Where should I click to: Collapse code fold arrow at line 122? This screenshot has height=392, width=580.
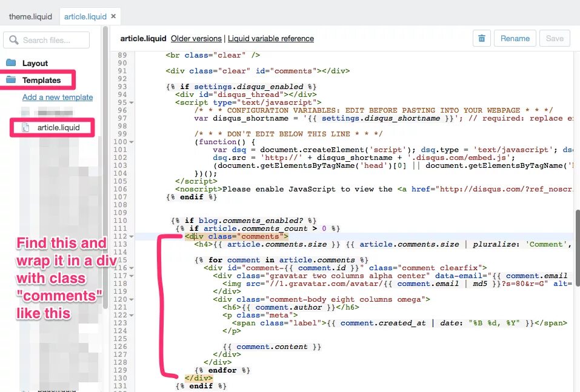click(132, 316)
